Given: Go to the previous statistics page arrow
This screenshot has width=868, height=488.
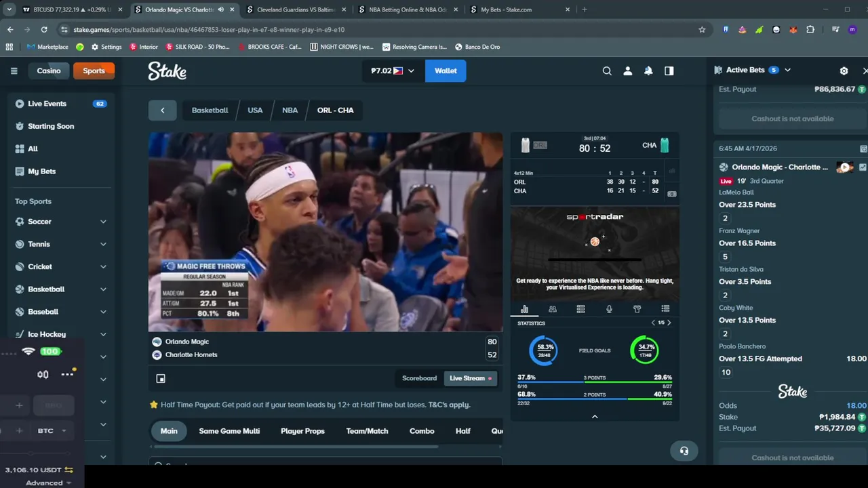Looking at the screenshot, I should (x=653, y=323).
